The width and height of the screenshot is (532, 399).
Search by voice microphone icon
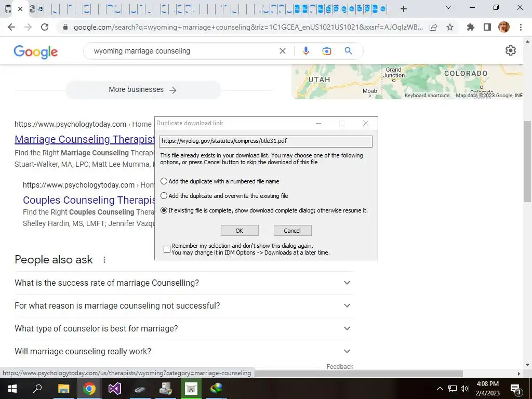tap(305, 51)
